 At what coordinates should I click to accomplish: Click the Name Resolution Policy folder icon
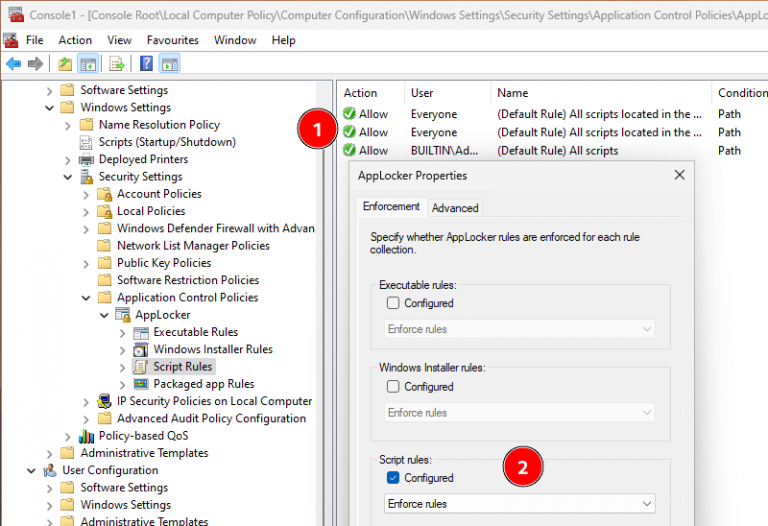point(86,125)
